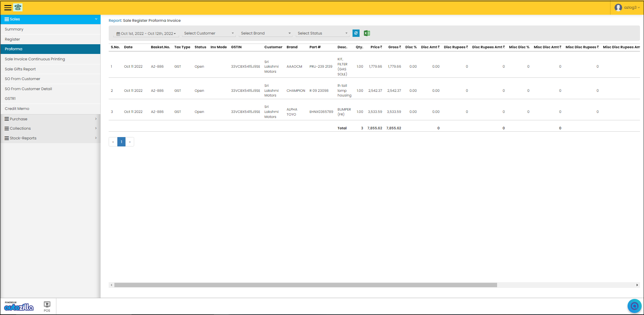This screenshot has height=315, width=644.
Task: Open the azlog3 user avatar menu
Action: click(627, 7)
